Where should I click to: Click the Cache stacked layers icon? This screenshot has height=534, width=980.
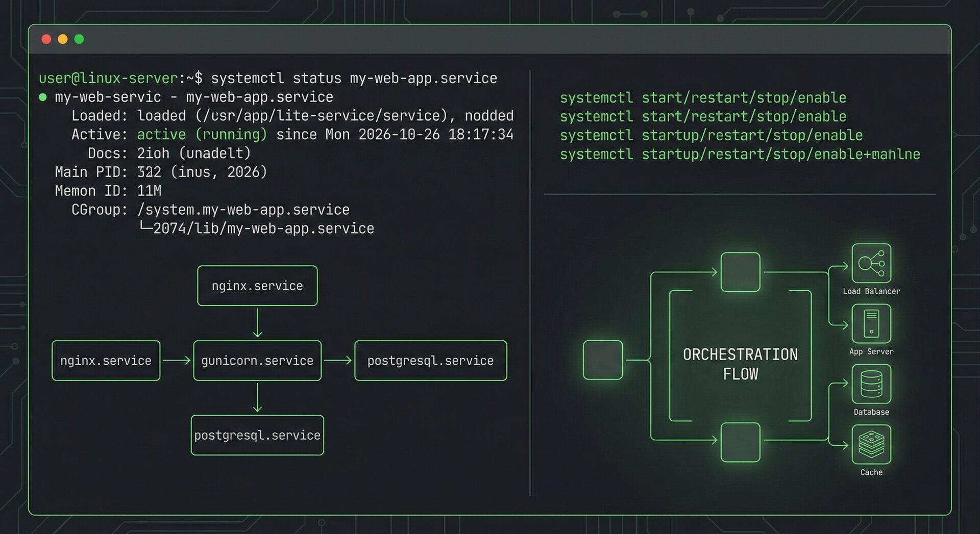coord(871,444)
